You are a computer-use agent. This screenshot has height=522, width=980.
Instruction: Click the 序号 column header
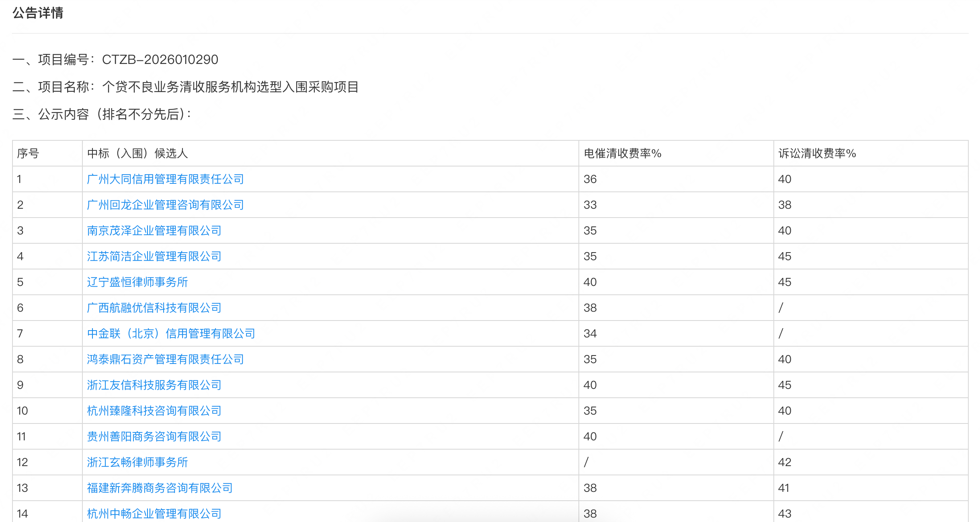pyautogui.click(x=28, y=153)
